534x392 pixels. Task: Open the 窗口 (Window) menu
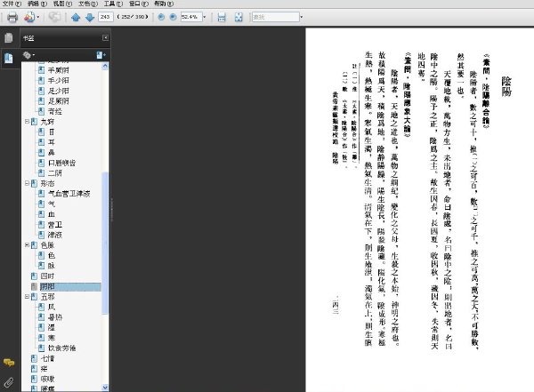click(139, 4)
